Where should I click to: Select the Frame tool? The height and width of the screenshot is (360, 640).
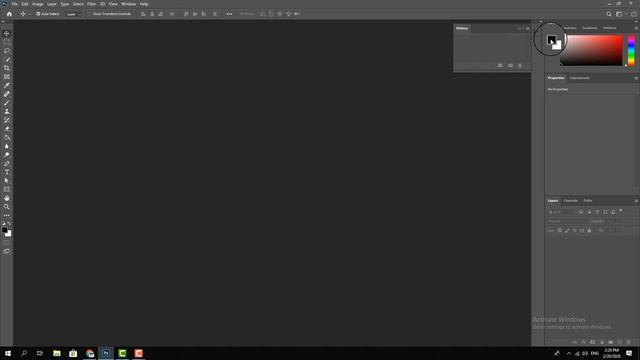[x=7, y=77]
